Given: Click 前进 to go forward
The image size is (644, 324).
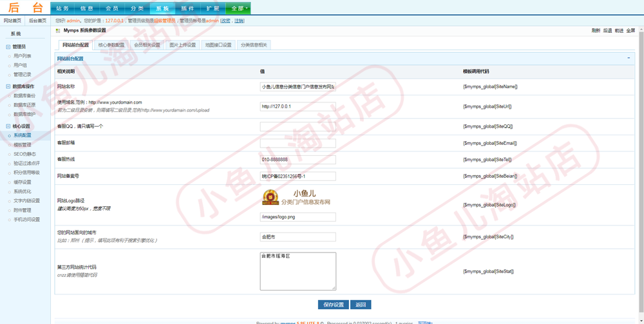Looking at the screenshot, I should click(619, 30).
